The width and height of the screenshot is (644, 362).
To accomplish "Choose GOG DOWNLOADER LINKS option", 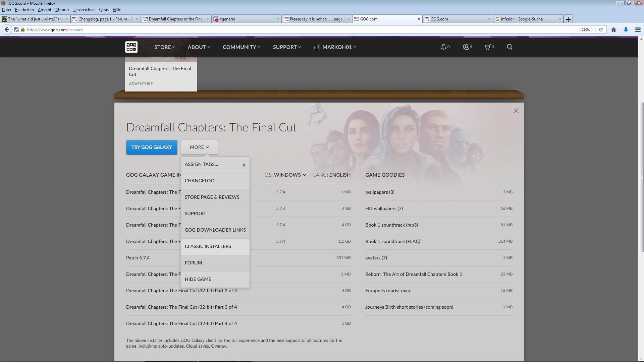I will click(215, 230).
